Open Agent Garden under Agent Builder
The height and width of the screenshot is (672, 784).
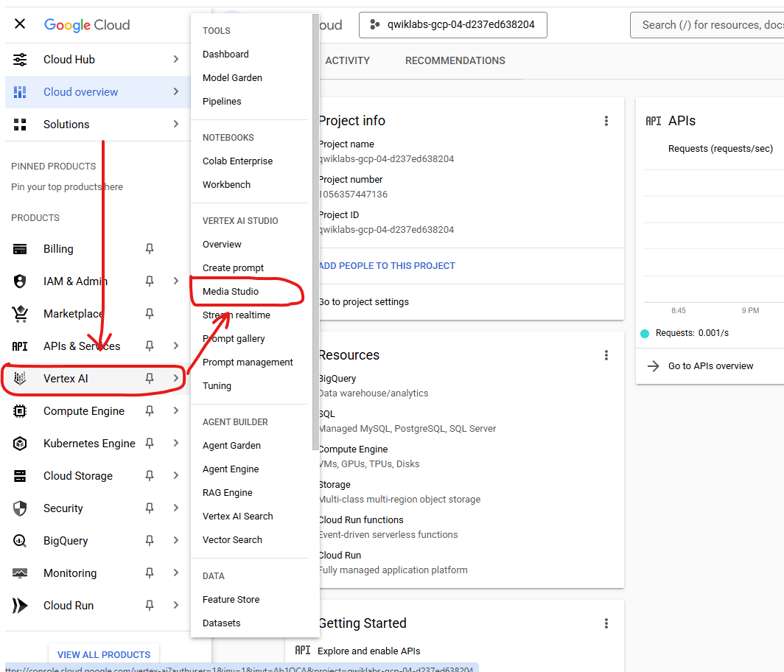point(231,446)
